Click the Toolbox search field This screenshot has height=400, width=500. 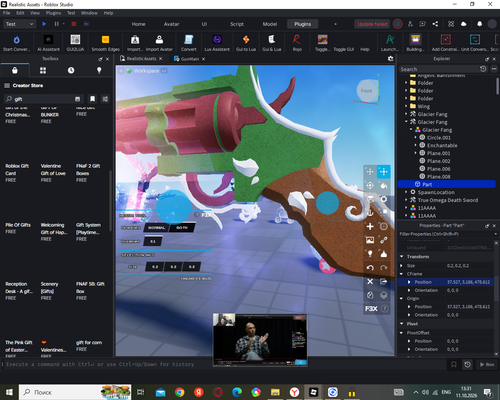click(43, 99)
